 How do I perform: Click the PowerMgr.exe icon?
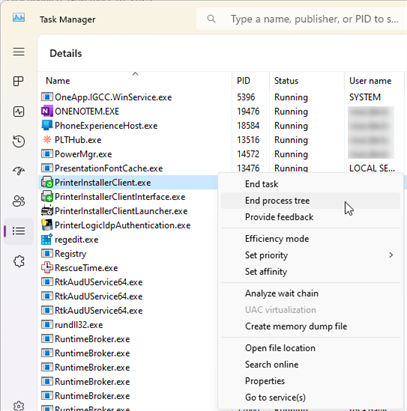pos(47,154)
